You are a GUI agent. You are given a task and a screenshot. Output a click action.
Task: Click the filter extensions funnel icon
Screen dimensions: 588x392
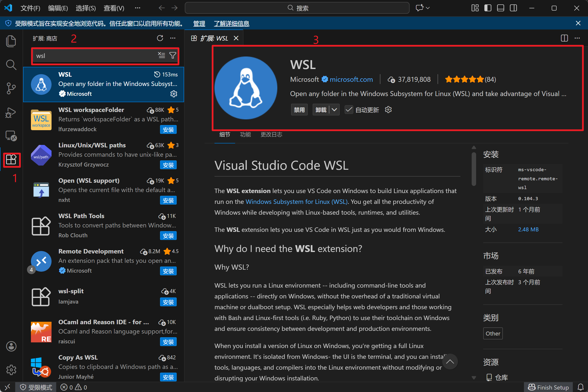coord(173,55)
